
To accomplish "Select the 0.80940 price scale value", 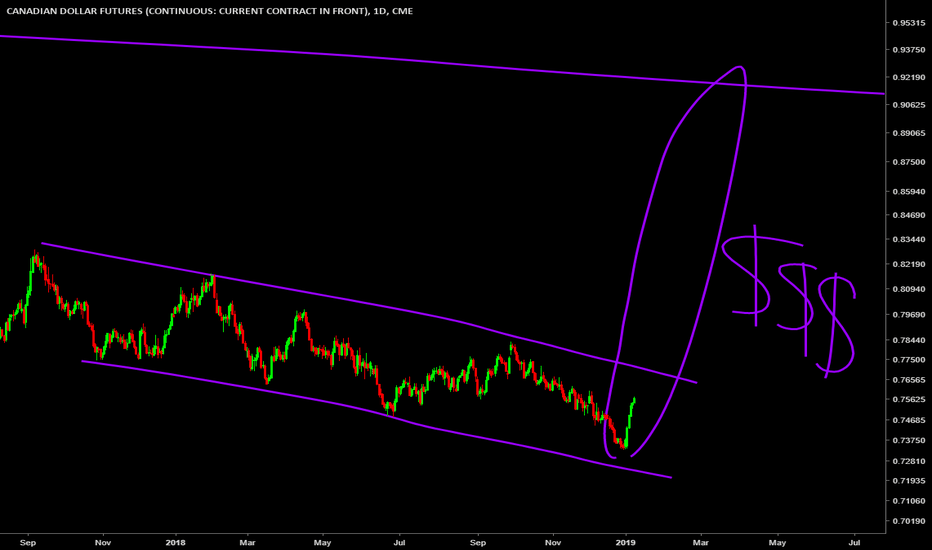I will pos(909,289).
